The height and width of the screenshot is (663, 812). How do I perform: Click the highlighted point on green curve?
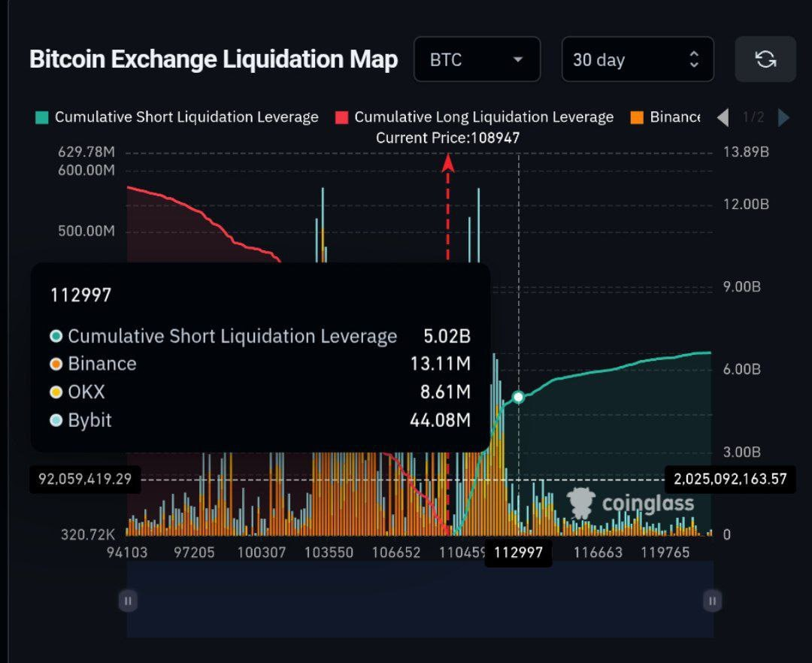518,397
